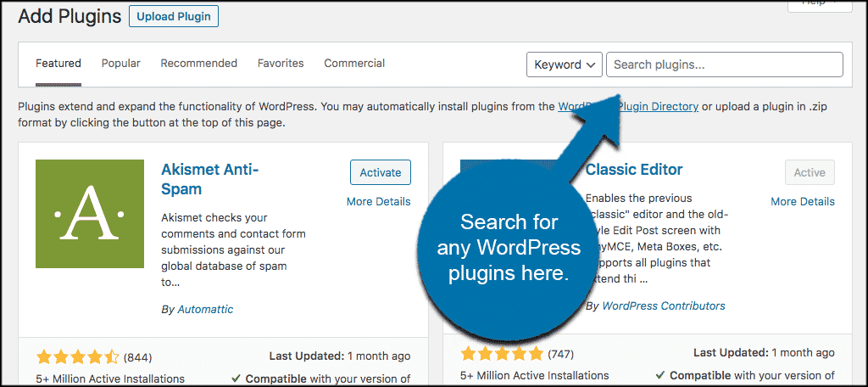This screenshot has width=868, height=387.
Task: Click Akismet compatibility checkmark icon
Action: tap(236, 379)
